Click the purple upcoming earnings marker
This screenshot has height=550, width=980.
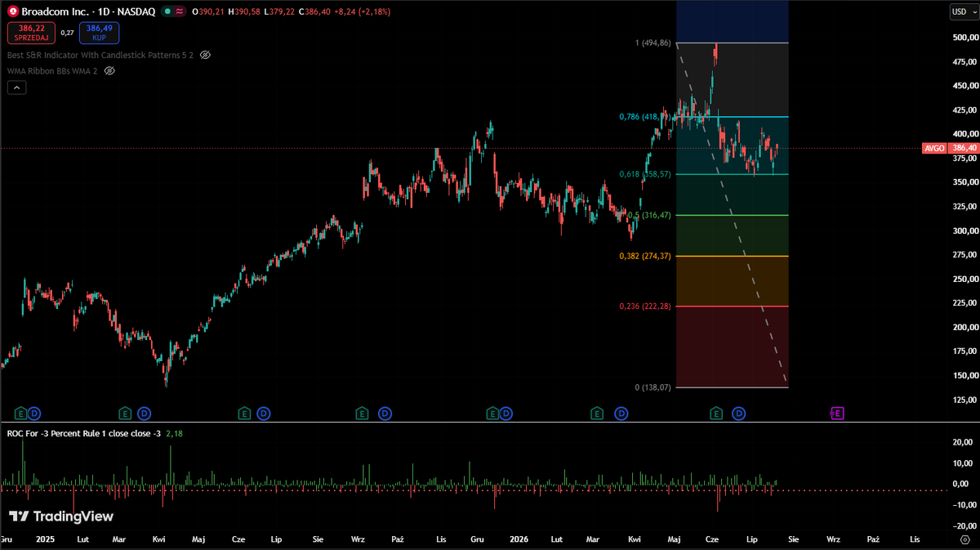tap(837, 414)
